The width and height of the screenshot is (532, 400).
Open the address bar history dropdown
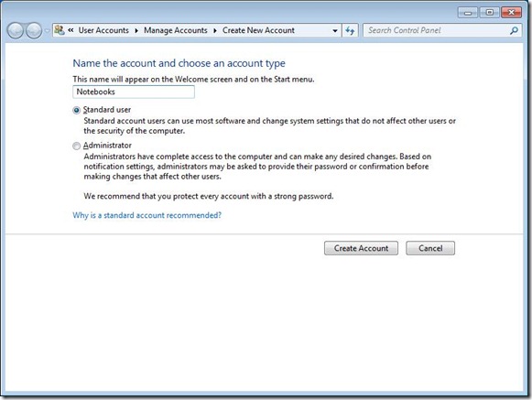pos(335,30)
